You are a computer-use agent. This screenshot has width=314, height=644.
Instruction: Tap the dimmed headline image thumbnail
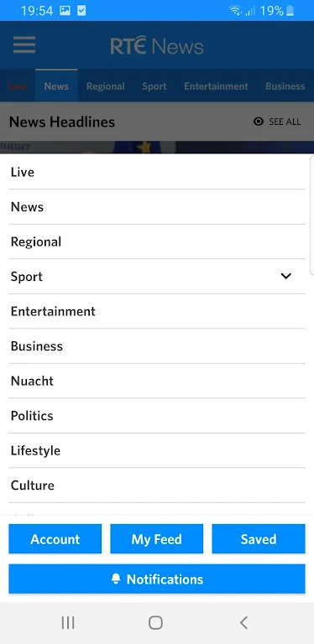pyautogui.click(x=157, y=148)
